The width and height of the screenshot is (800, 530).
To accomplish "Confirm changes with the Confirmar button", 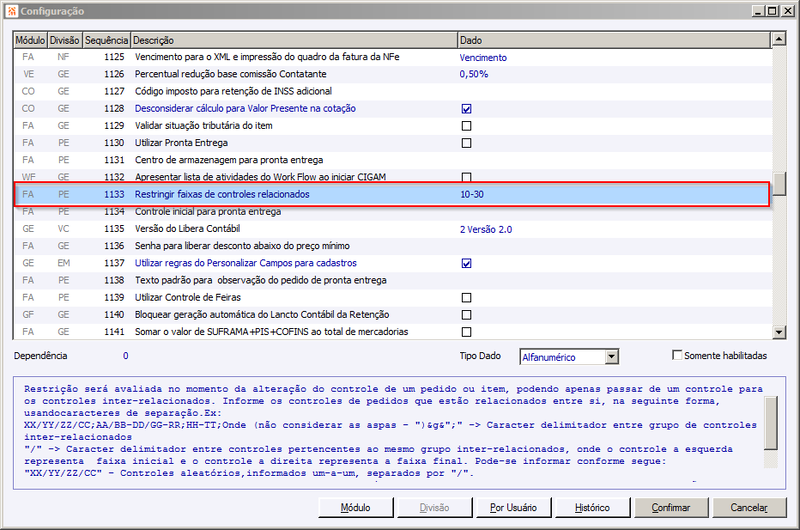I will coord(670,508).
